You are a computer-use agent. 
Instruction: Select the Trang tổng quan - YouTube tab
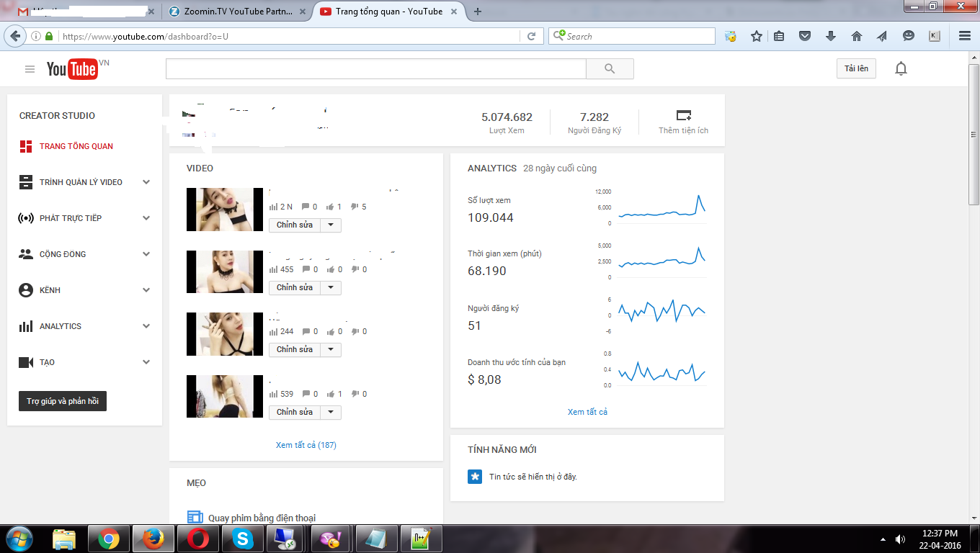click(389, 12)
